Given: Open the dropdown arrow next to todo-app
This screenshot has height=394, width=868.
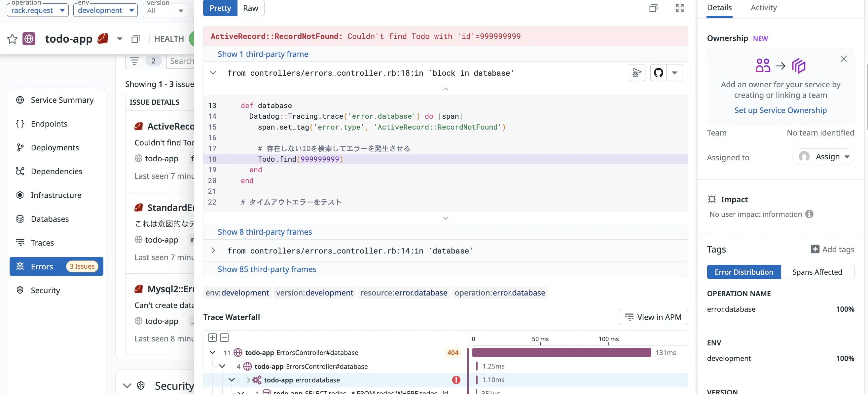Looking at the screenshot, I should (x=120, y=39).
